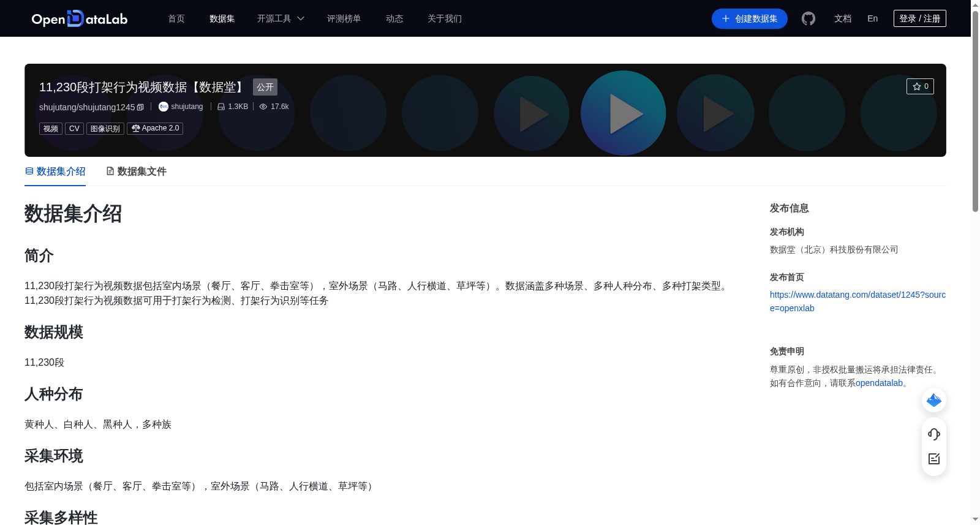Copy the shujutang/shujutang1245 path
This screenshot has height=525, width=980.
click(x=140, y=107)
